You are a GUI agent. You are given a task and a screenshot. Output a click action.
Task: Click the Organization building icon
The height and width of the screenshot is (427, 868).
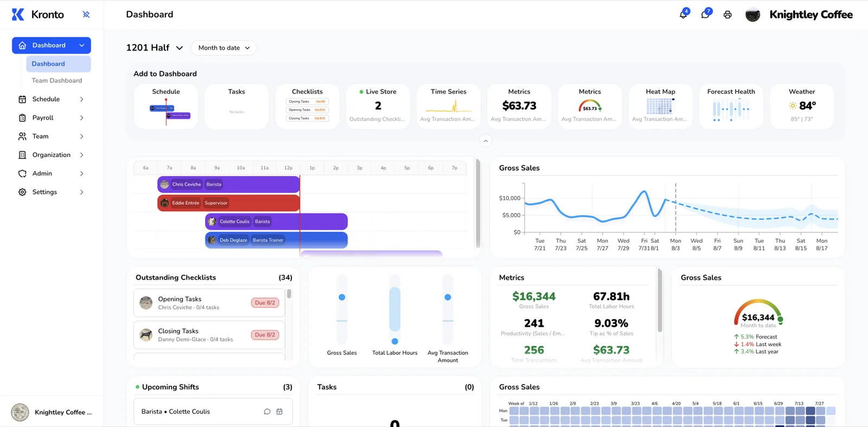point(22,155)
